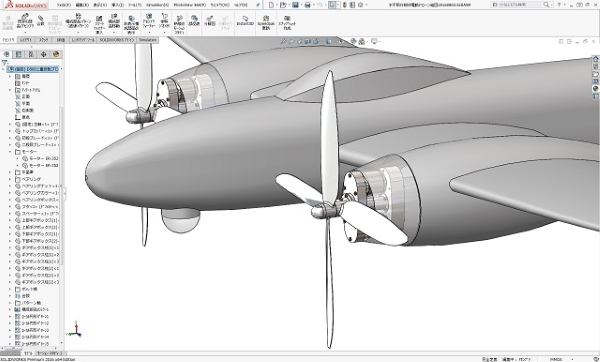Select the 原点 origin item in tree
Screen dimensions: 600x362
point(22,117)
